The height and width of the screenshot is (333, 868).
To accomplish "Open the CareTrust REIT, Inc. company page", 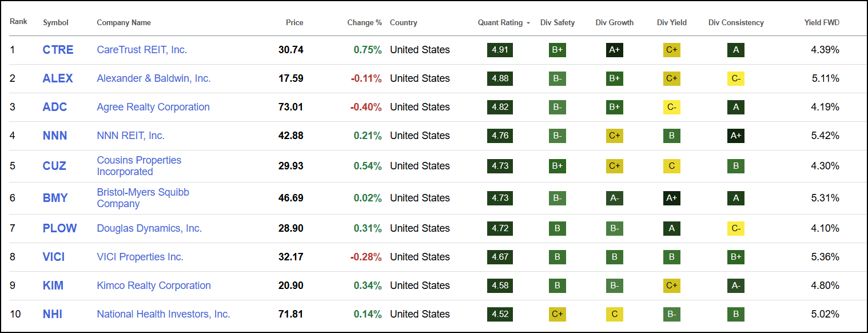I will (x=141, y=50).
